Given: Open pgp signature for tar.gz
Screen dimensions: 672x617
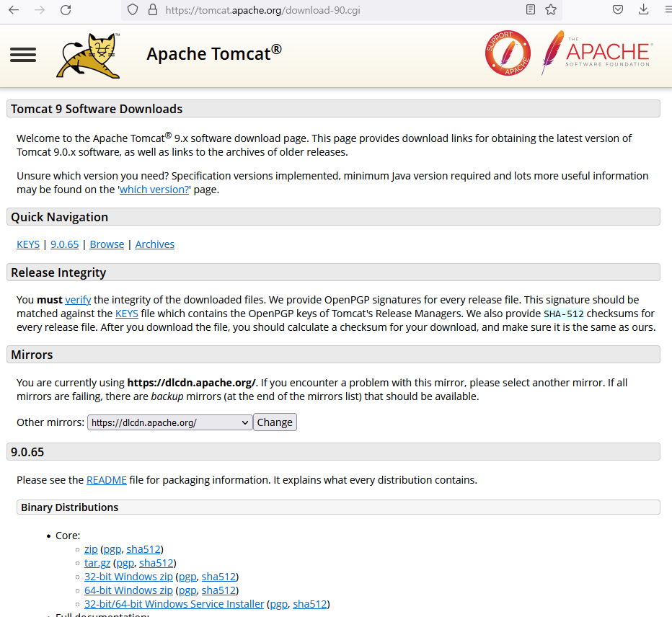Looking at the screenshot, I should [x=125, y=563].
